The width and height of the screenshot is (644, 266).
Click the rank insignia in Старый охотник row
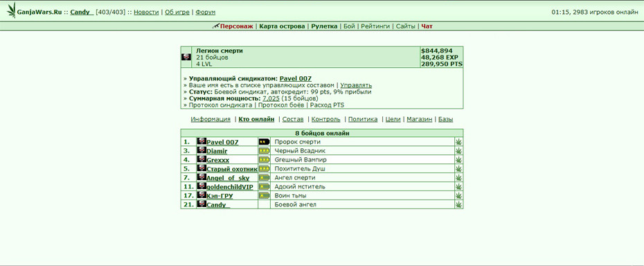click(x=264, y=168)
